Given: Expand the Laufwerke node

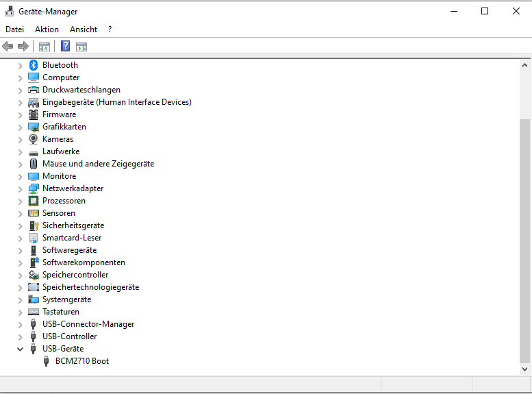Looking at the screenshot, I should 20,152.
